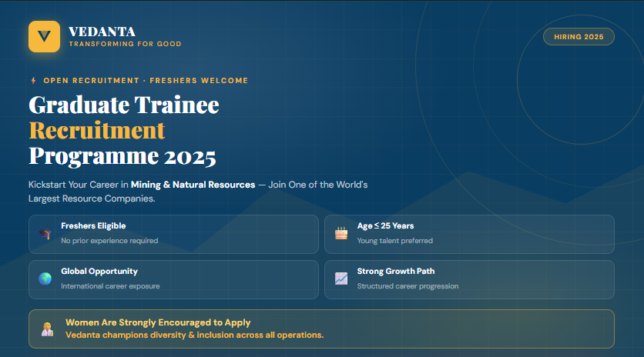The width and height of the screenshot is (644, 357).
Task: Click the yellow Vedanta logo icon
Action: [x=44, y=36]
